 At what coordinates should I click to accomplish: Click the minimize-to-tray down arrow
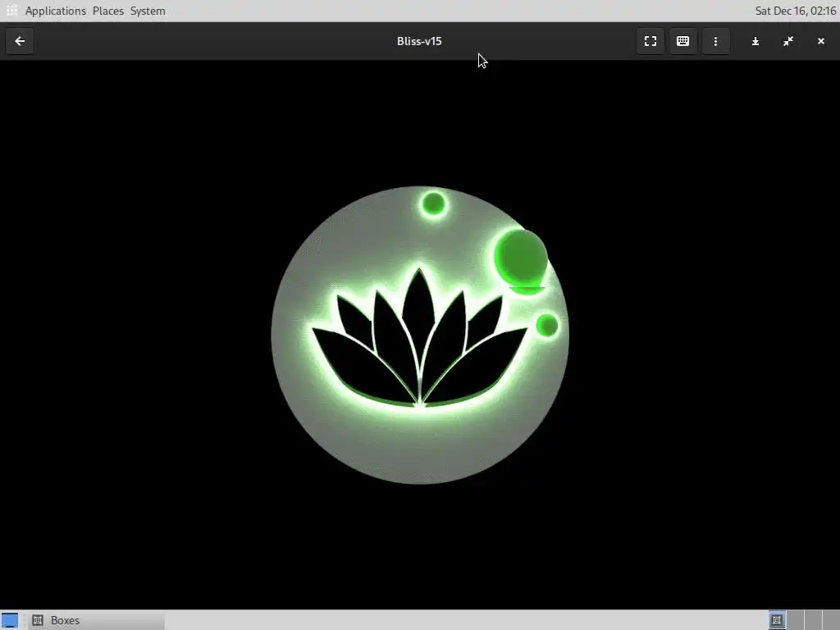[755, 41]
